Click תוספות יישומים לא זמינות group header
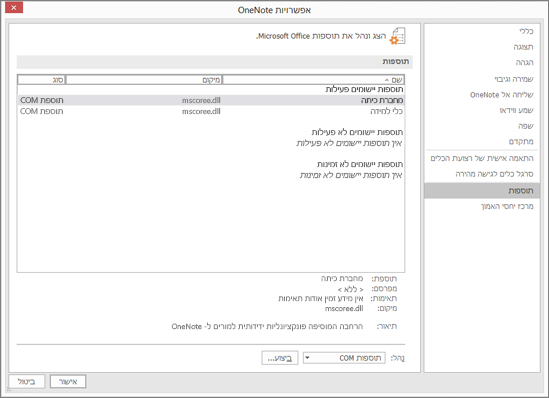The width and height of the screenshot is (549, 398). (360, 164)
